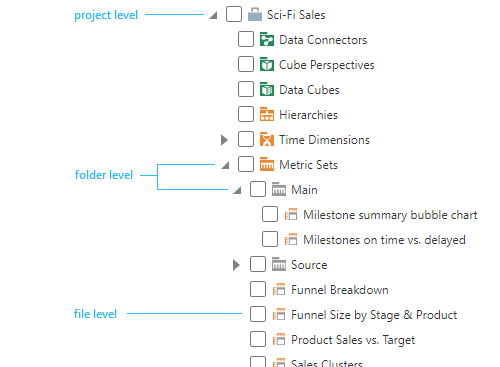This screenshot has height=367, width=500.
Task: Expand the Time Dimensions folder
Action: pyautogui.click(x=224, y=140)
